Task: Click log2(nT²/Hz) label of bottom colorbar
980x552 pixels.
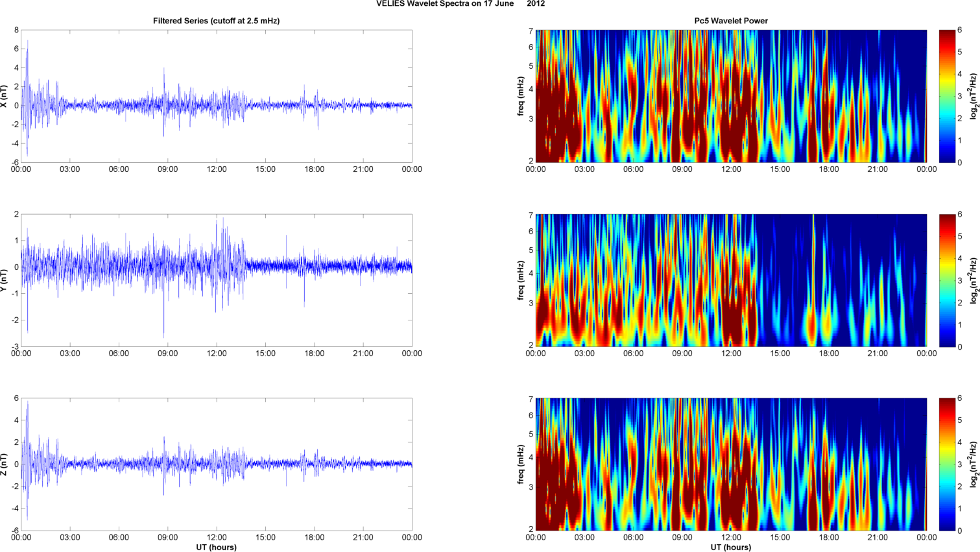Action: pyautogui.click(x=973, y=464)
